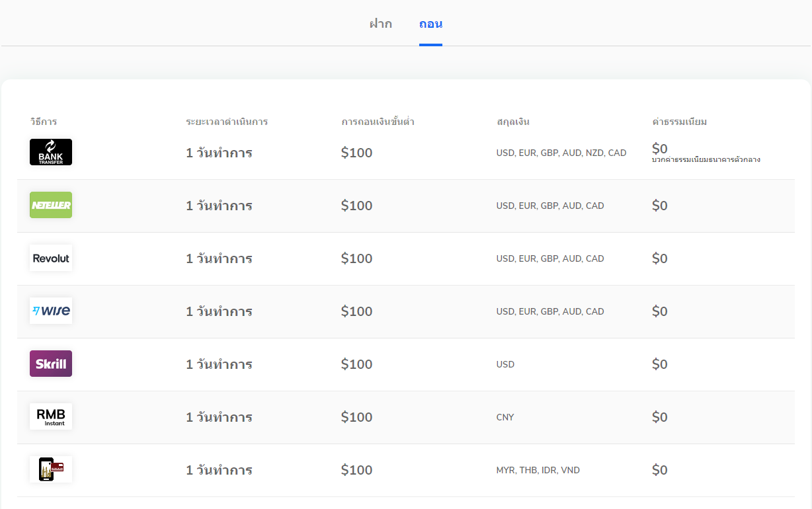This screenshot has height=509, width=812.
Task: Click $0 fee in Wise row
Action: 660,311
